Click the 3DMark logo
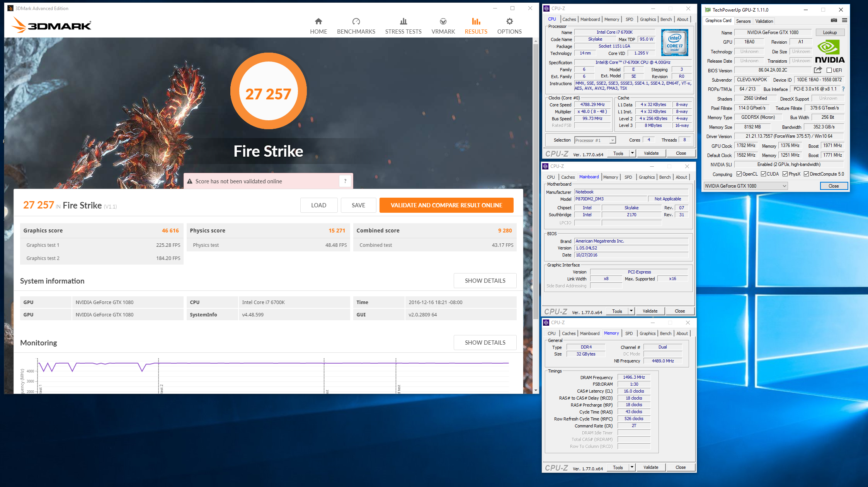 pos(51,25)
